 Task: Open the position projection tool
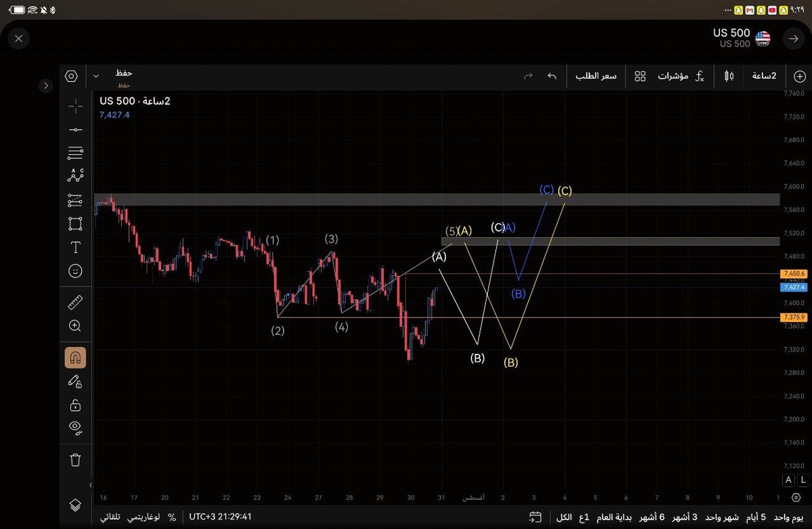75,200
